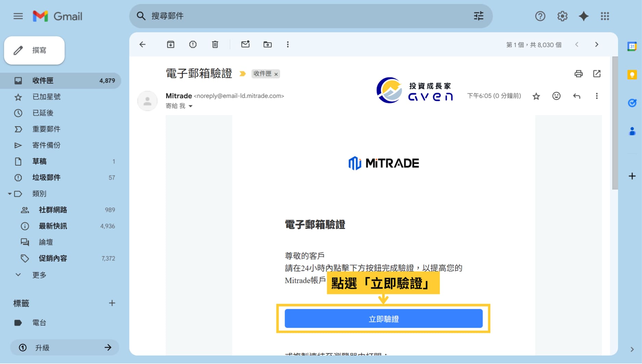Screen dimensions: 642x364
Task: Toggle importance marker next to subject
Action: click(x=242, y=74)
